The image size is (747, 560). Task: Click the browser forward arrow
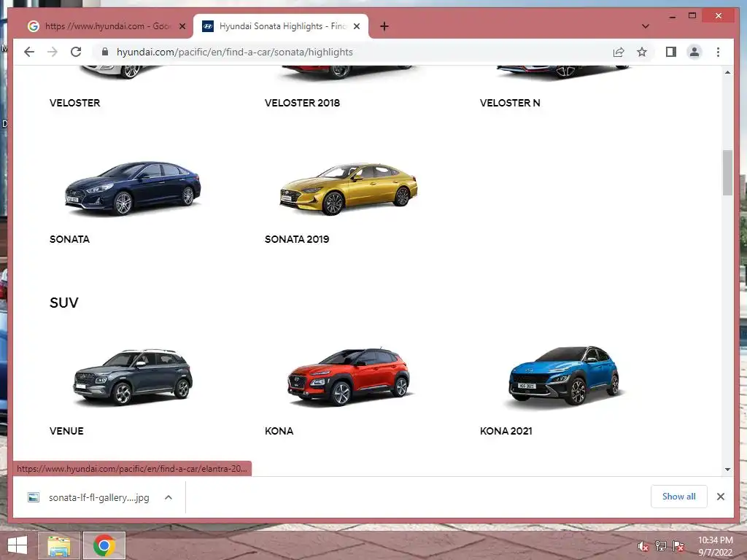click(x=53, y=52)
